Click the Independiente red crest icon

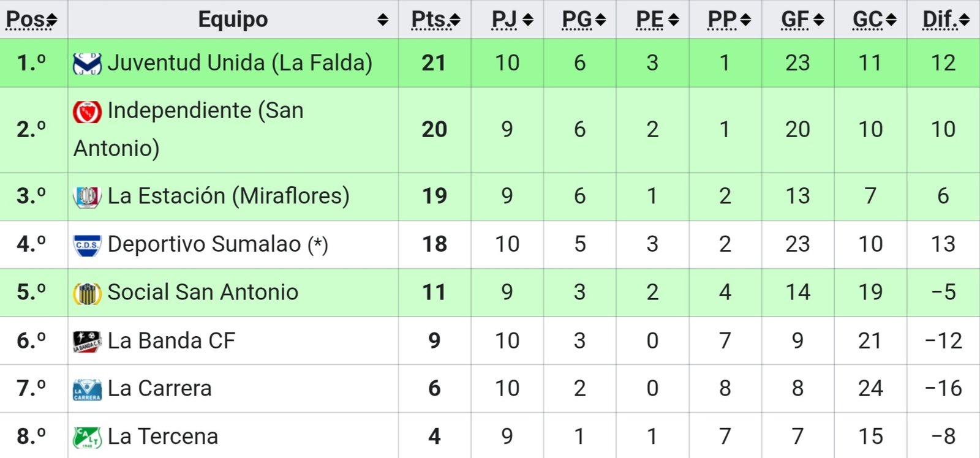coord(87,111)
